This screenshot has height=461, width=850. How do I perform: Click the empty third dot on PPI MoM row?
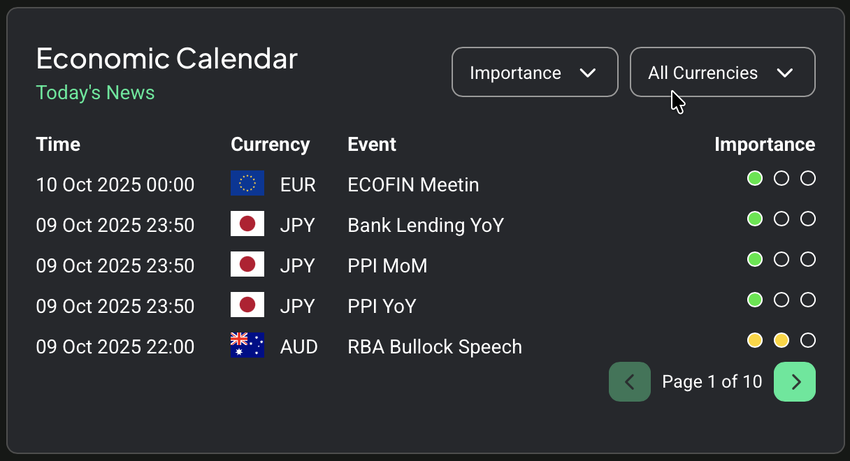coord(808,259)
